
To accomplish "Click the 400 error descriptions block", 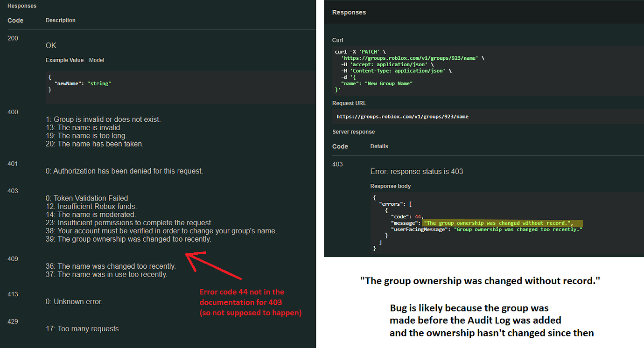I will (103, 131).
